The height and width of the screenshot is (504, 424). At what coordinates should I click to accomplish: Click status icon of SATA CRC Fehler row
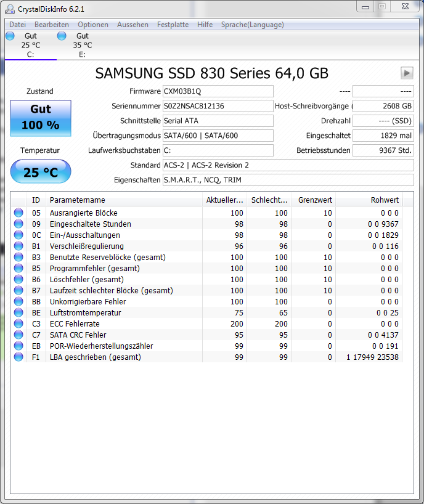tap(18, 335)
